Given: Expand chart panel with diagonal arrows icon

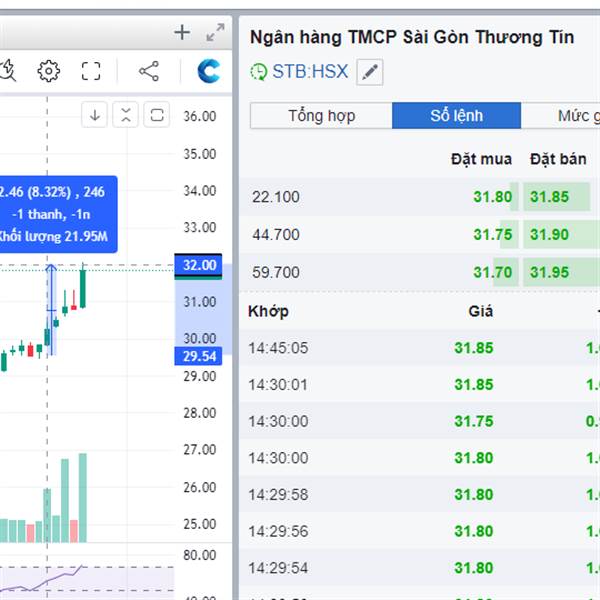Looking at the screenshot, I should (x=215, y=33).
